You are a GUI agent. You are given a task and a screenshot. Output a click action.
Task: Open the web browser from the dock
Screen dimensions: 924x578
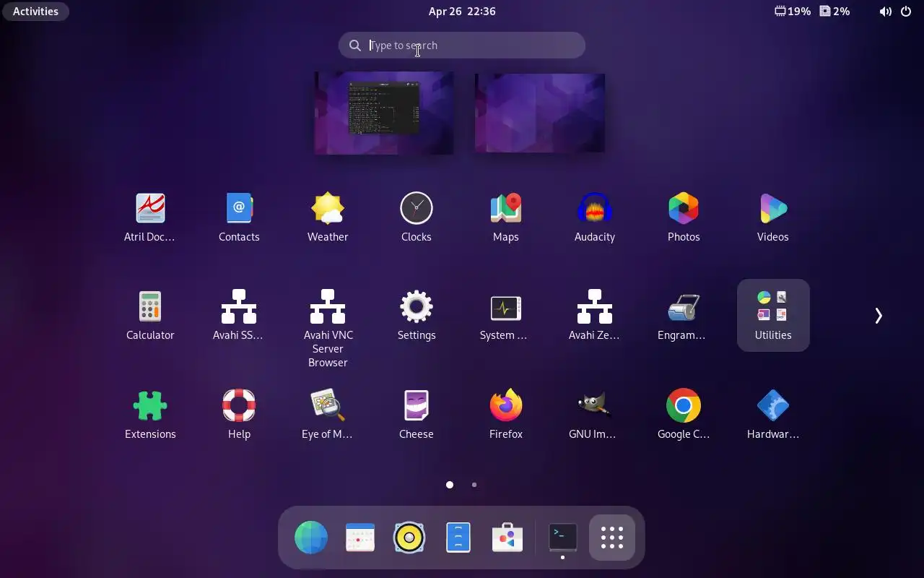tap(311, 538)
